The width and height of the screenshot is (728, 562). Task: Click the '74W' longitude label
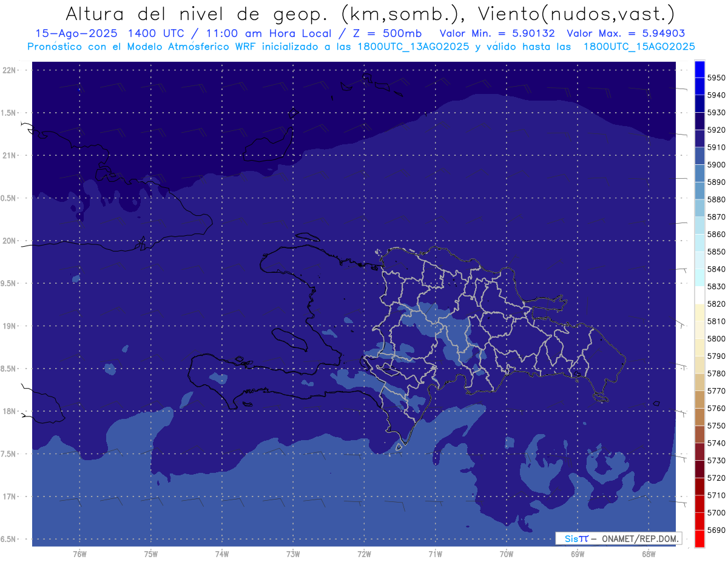point(221,554)
